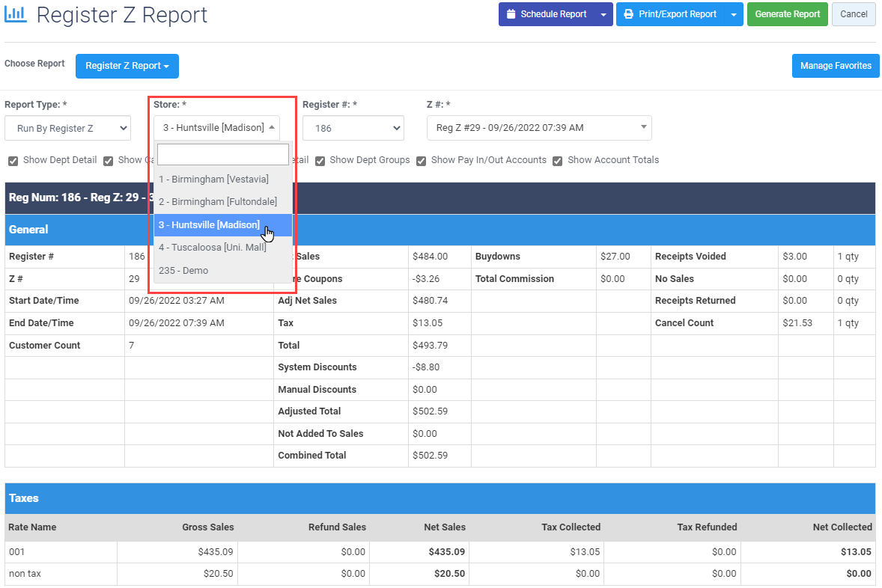Viewport: 882px width, 588px height.
Task: Open the Report Type select box
Action: (67, 128)
